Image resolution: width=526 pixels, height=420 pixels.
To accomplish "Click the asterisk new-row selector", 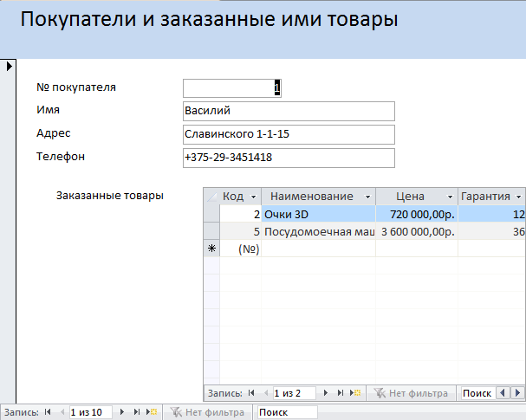I will 211,249.
